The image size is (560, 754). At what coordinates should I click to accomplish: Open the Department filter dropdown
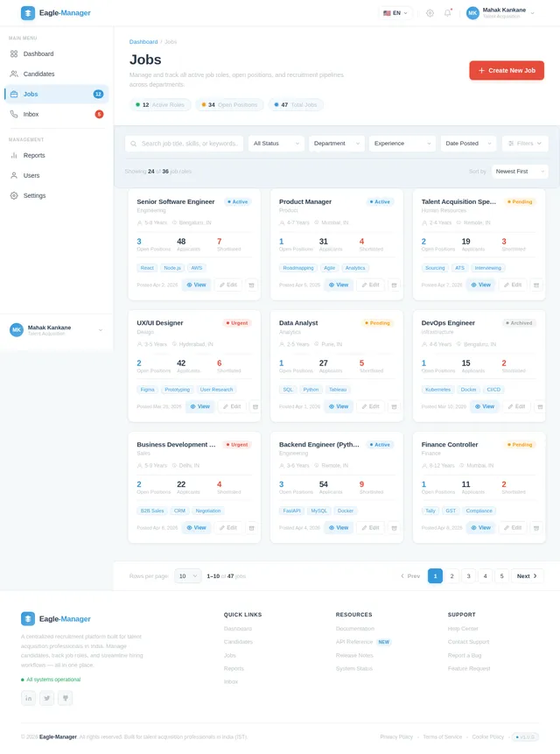pyautogui.click(x=336, y=144)
